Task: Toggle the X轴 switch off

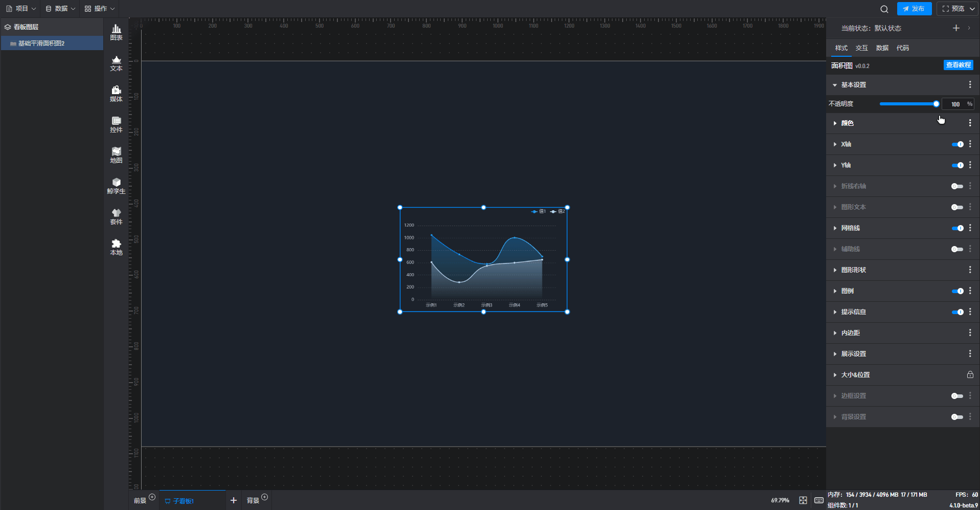Action: coord(958,144)
